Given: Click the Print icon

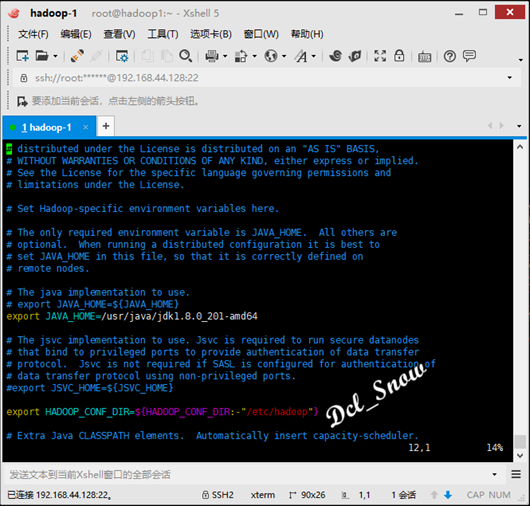Looking at the screenshot, I should 212,56.
